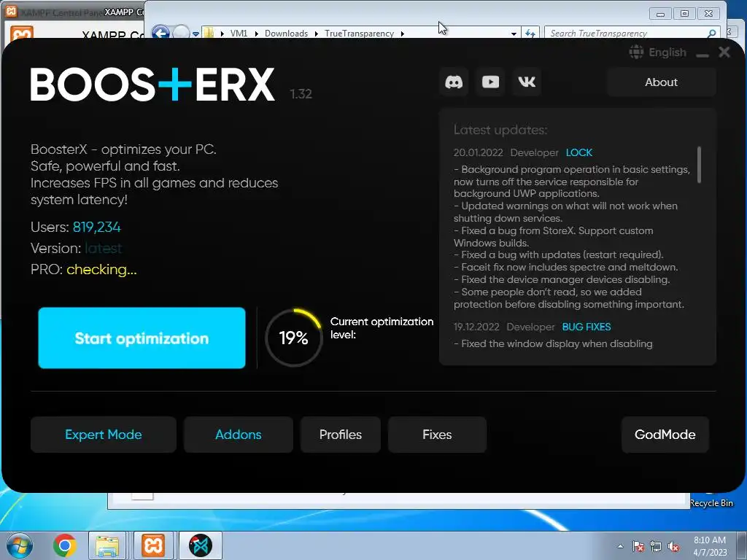This screenshot has height=560, width=747.
Task: Click Downloads in the Explorer address path
Action: (286, 34)
